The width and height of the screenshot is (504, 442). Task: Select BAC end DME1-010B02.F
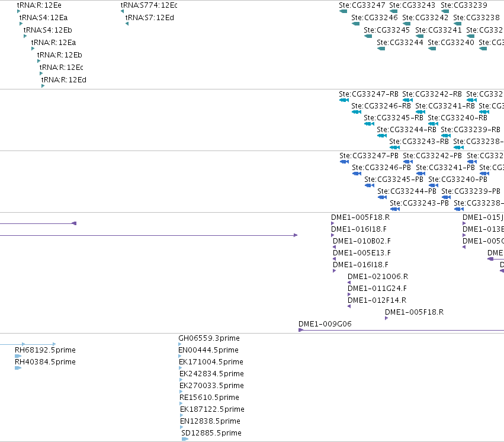click(x=362, y=241)
